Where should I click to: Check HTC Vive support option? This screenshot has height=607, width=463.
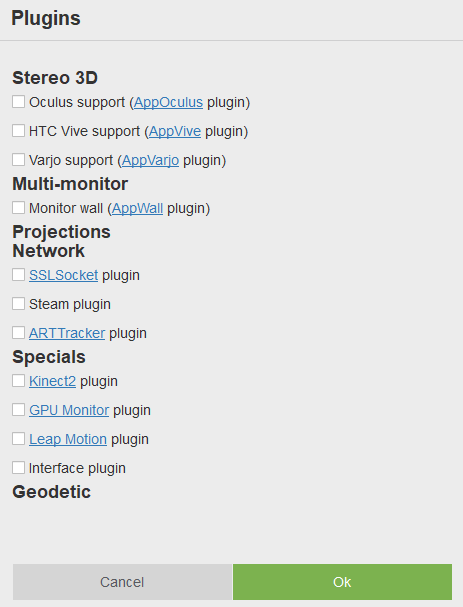(18, 131)
